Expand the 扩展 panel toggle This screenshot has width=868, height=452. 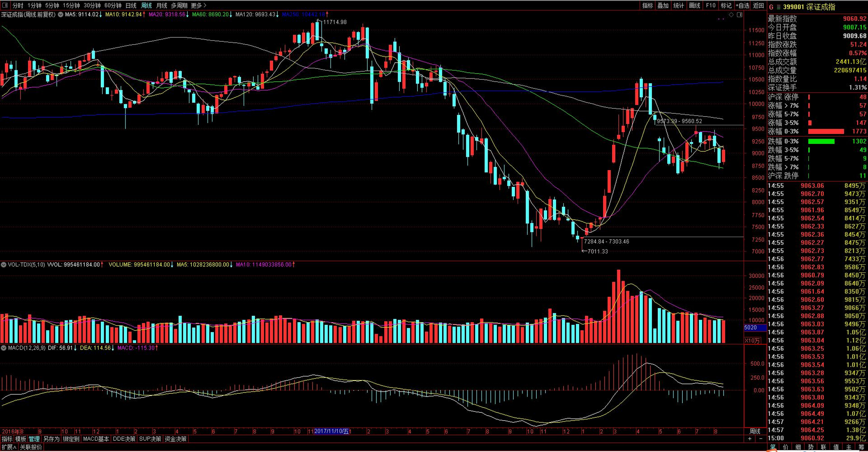(x=9, y=447)
